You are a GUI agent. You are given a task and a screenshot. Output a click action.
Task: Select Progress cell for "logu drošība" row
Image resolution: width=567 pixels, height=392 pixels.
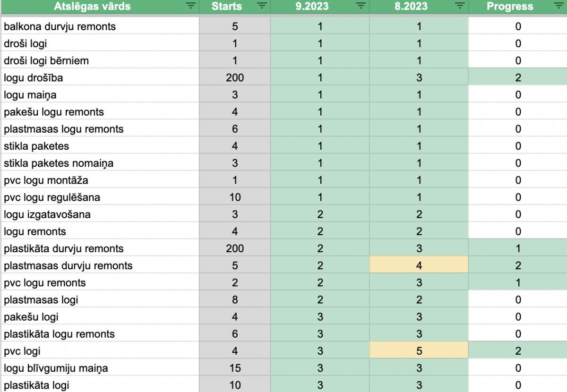(518, 78)
